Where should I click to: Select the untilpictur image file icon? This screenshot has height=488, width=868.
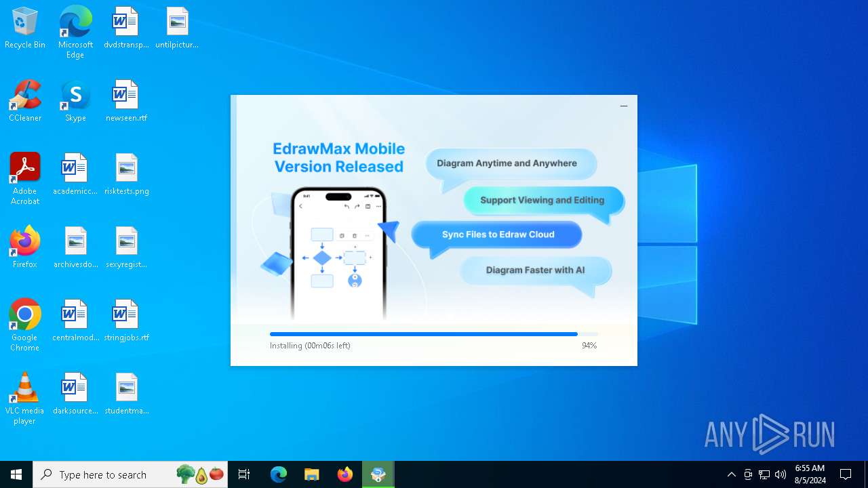pyautogui.click(x=177, y=28)
